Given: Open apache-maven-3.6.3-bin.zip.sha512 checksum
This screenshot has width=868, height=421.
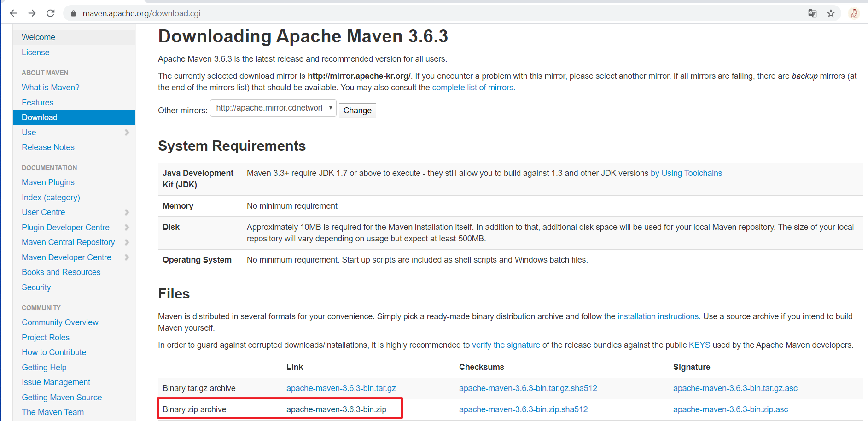Looking at the screenshot, I should (x=524, y=409).
